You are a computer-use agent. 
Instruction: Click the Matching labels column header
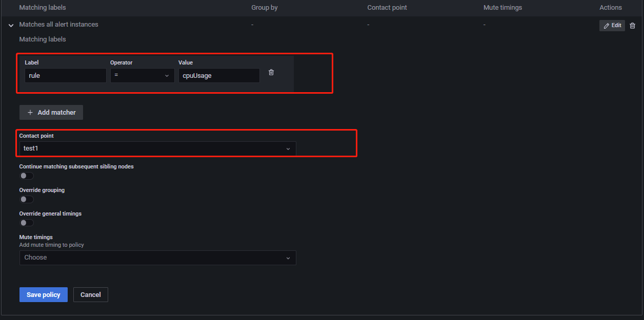tap(43, 8)
